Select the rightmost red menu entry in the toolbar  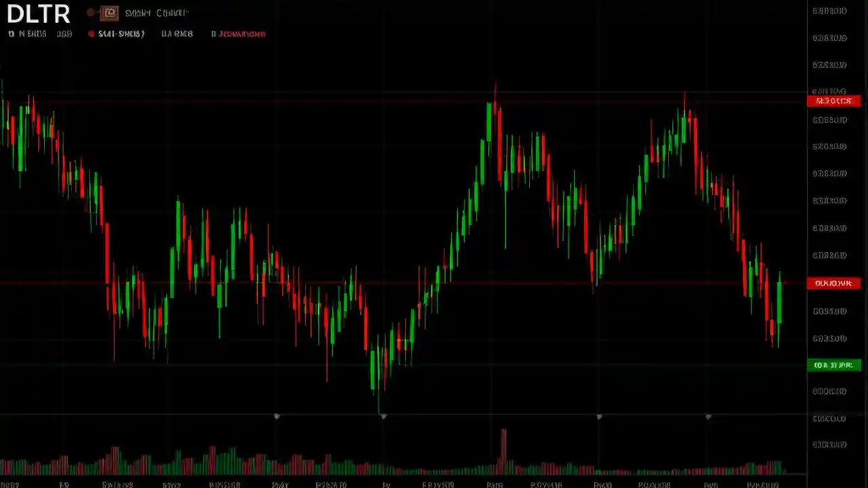point(239,34)
